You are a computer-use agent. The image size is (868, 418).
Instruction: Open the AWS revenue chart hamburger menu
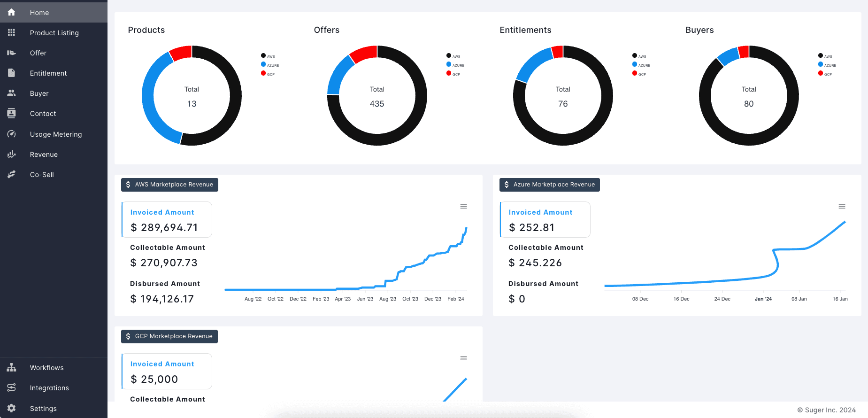pyautogui.click(x=463, y=206)
